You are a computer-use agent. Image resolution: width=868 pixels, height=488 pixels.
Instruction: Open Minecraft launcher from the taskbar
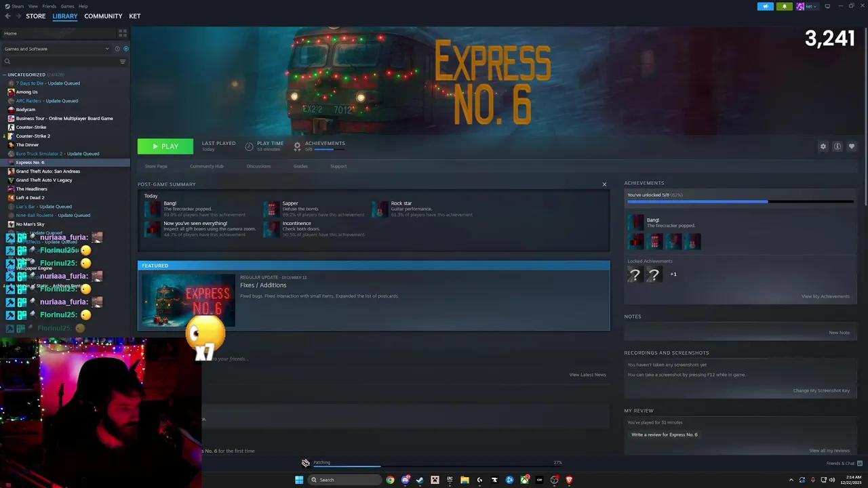coord(435,480)
